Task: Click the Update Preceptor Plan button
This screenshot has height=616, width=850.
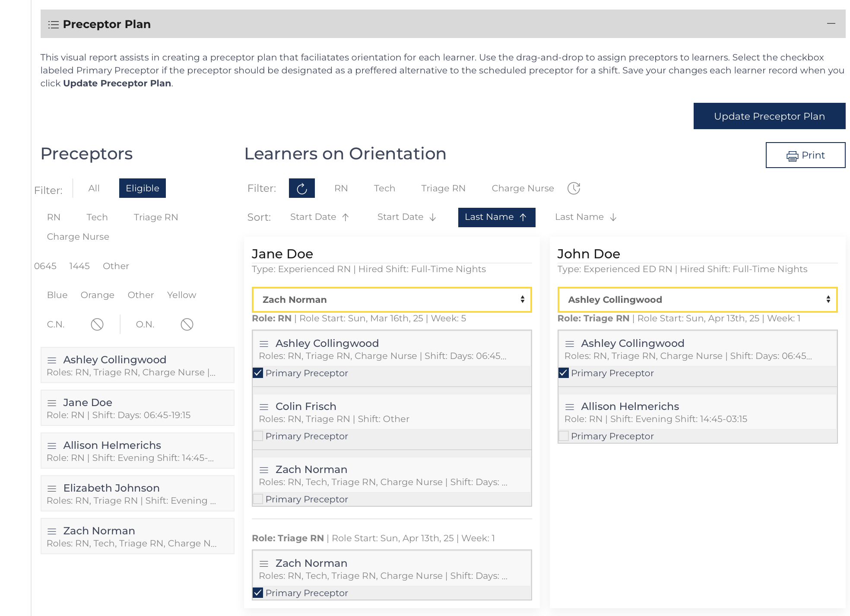Action: 769,116
